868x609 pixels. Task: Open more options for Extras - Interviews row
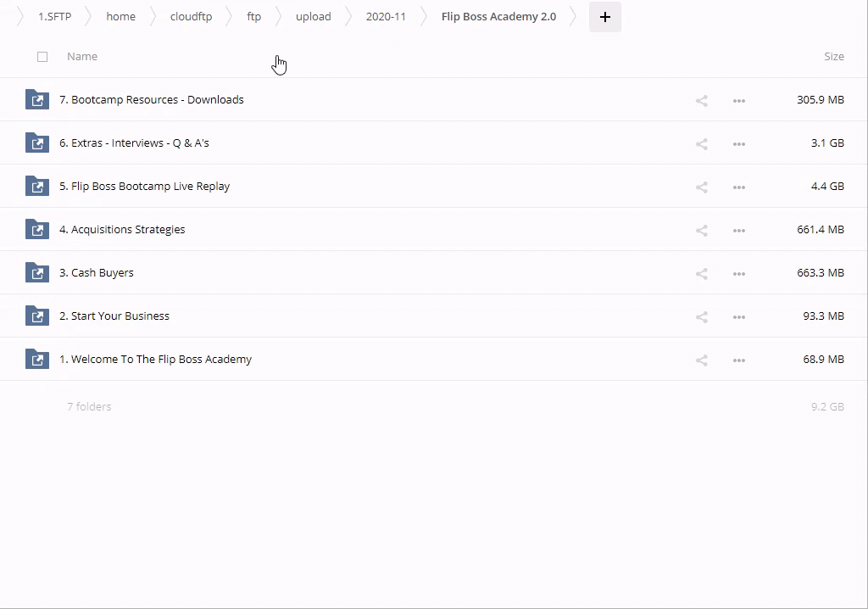pos(738,143)
